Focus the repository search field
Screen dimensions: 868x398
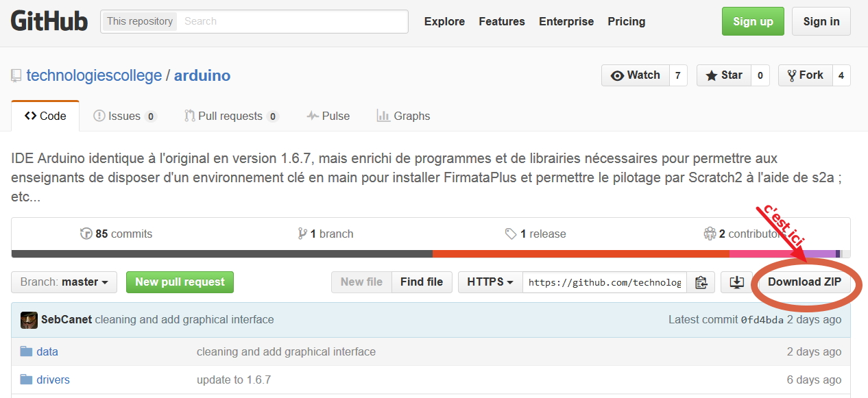(x=293, y=21)
